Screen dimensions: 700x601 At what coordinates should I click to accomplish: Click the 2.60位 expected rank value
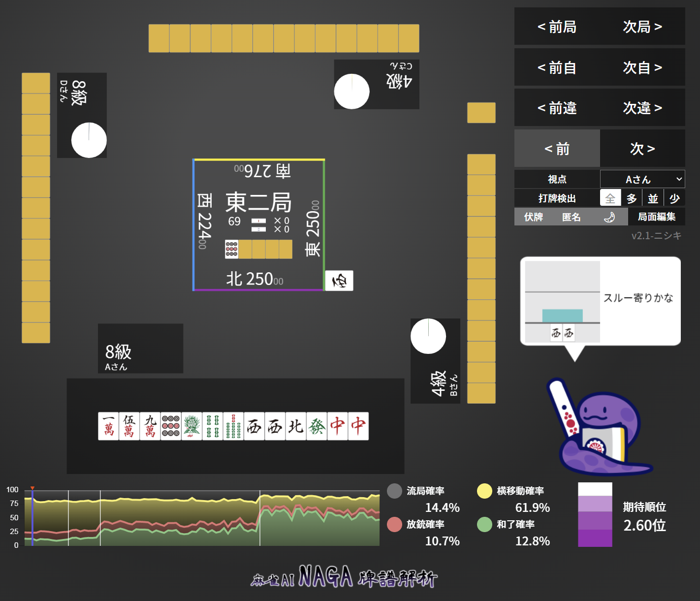click(644, 525)
